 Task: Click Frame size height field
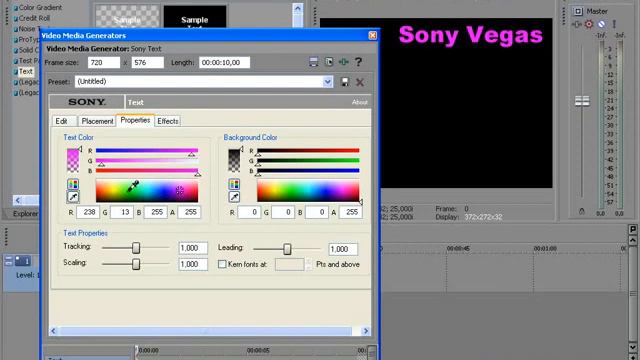coord(148,62)
